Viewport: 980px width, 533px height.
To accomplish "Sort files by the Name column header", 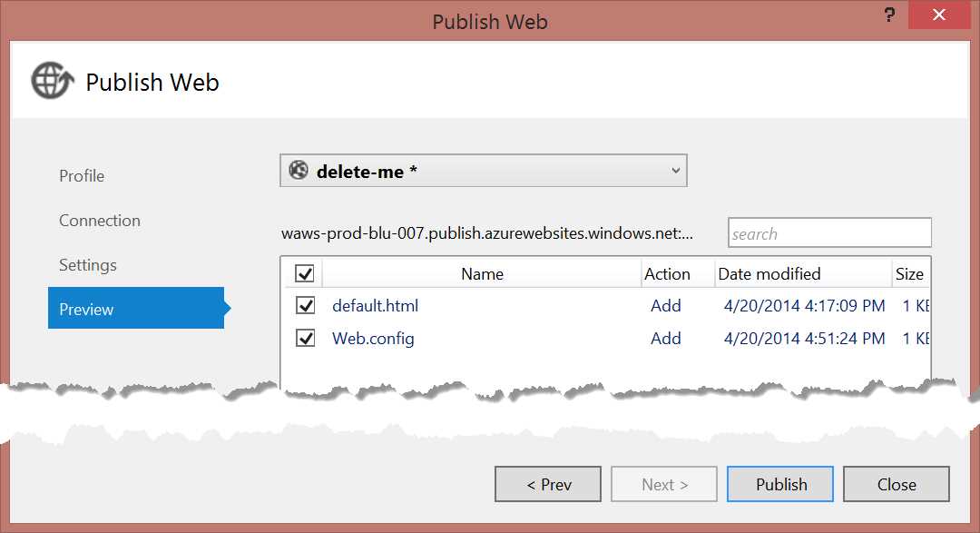I will [x=482, y=272].
